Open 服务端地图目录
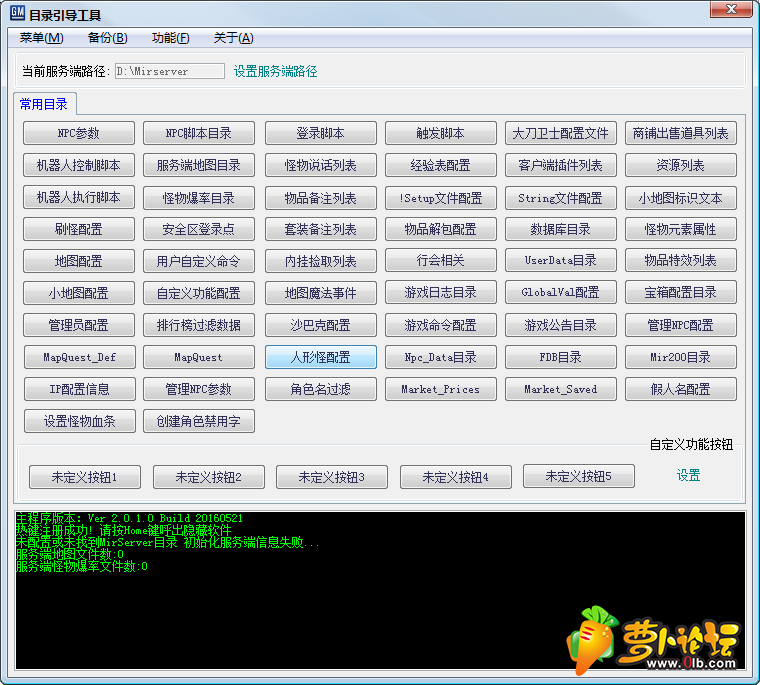This screenshot has height=685, width=760. coord(199,165)
